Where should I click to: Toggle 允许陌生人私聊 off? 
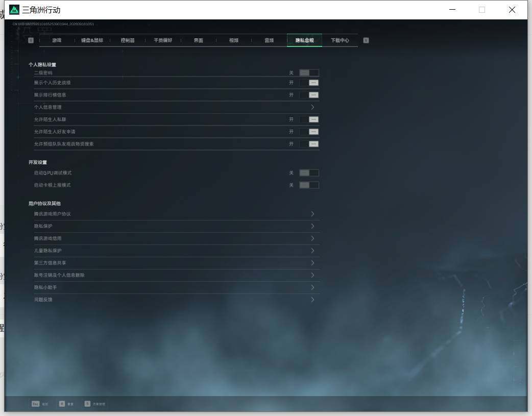(309, 119)
